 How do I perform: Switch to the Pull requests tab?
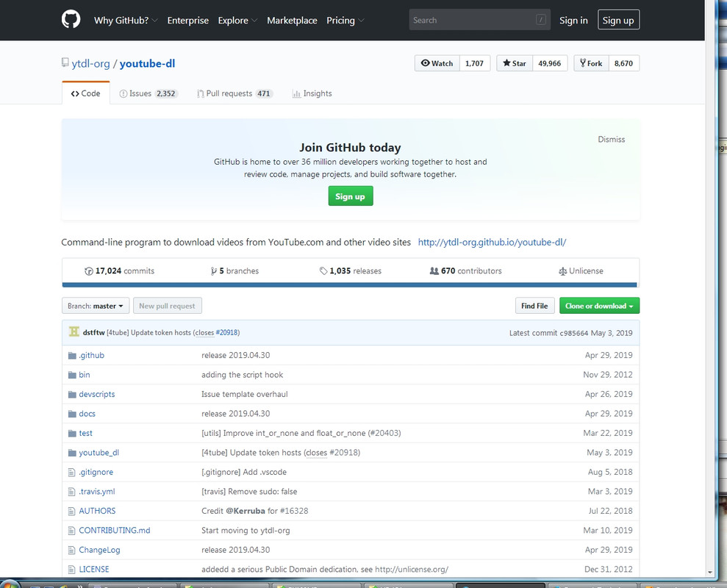pos(235,93)
